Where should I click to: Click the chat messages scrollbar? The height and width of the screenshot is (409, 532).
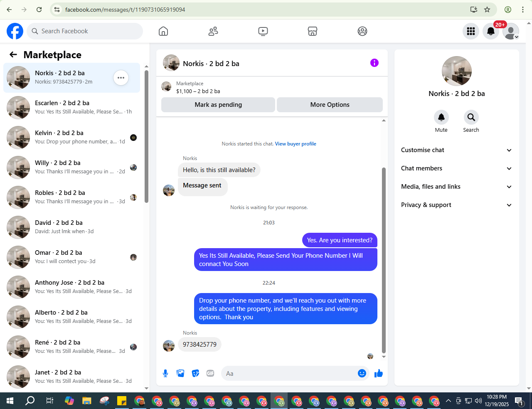click(x=384, y=260)
